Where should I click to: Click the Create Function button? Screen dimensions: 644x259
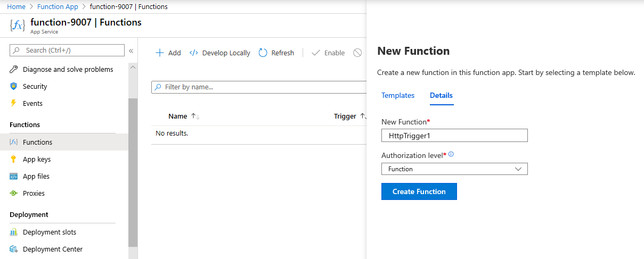click(419, 191)
